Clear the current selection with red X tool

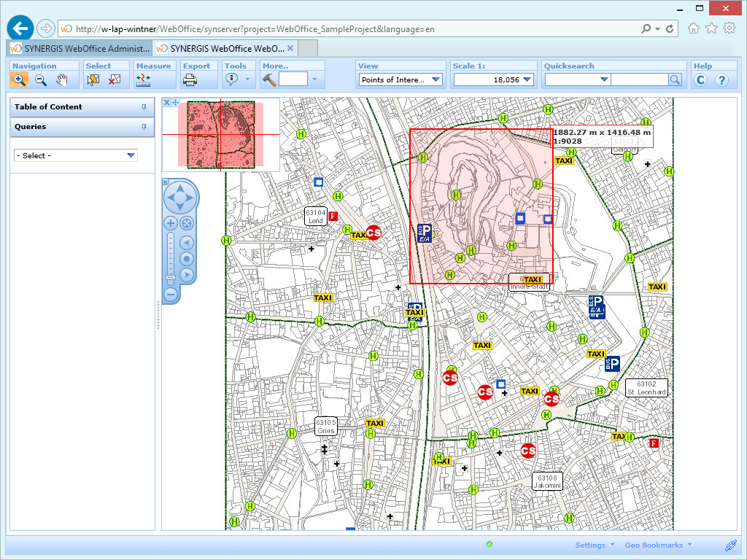(x=113, y=80)
